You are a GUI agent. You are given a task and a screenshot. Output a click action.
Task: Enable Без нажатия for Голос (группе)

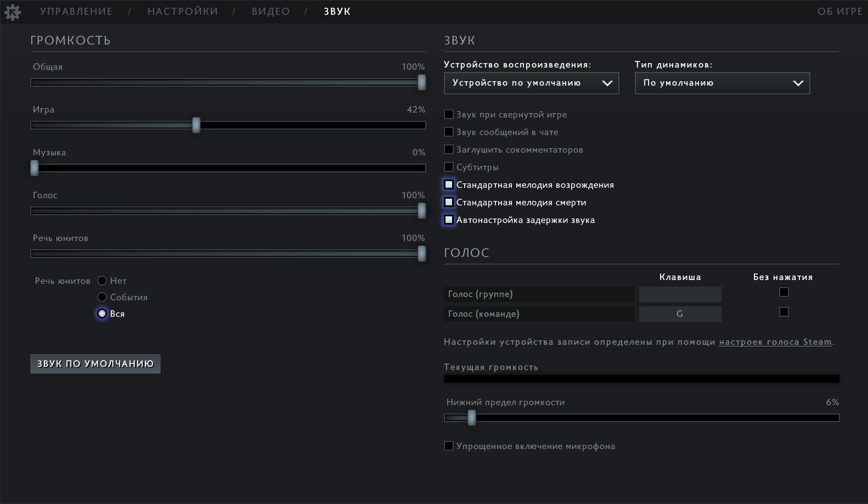point(784,292)
